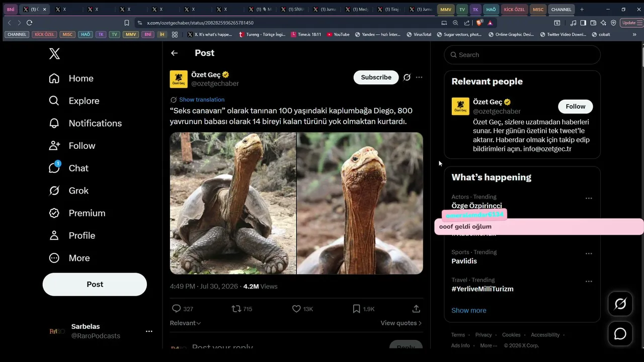Click the share icon in the address bar
The height and width of the screenshot is (362, 644).
[467, 23]
